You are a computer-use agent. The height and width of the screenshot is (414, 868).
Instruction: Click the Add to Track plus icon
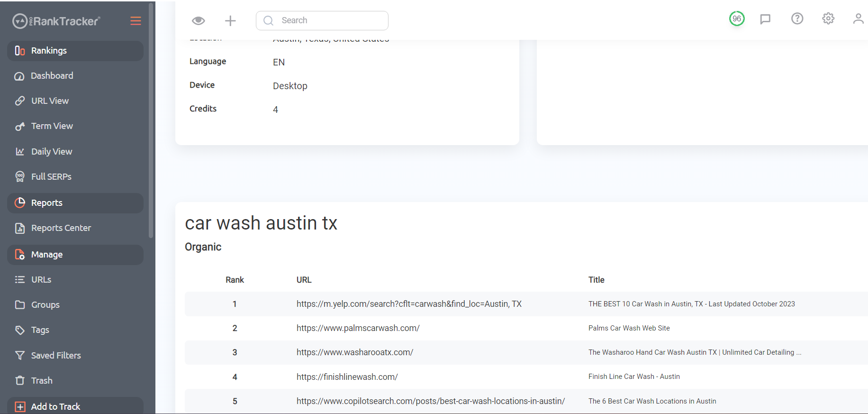click(20, 407)
